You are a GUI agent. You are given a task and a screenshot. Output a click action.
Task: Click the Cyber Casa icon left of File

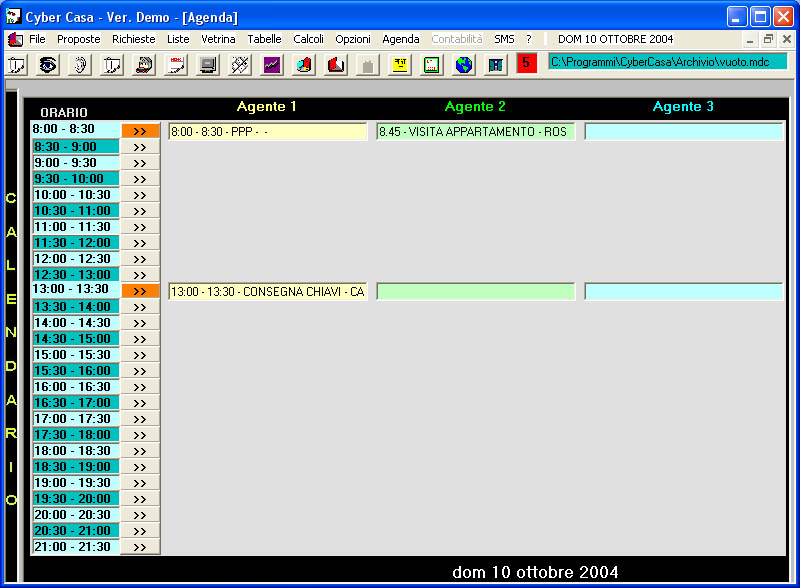[x=15, y=39]
